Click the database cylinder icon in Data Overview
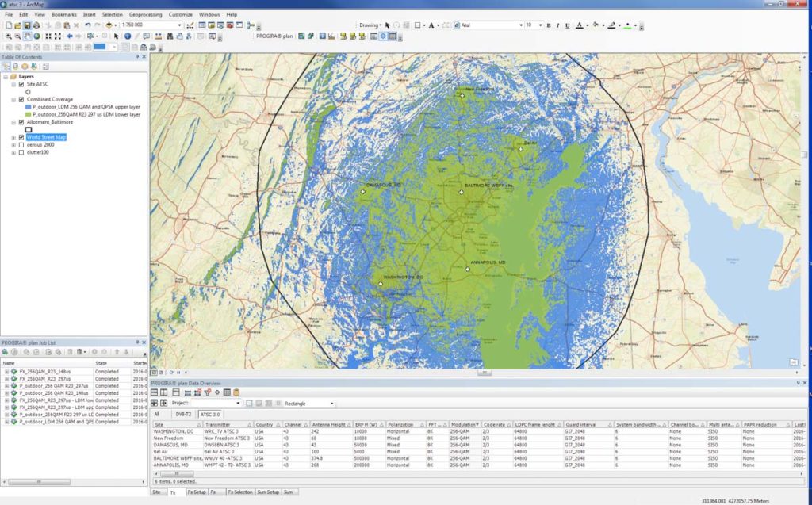Screen dimensions: 812x505 pyautogui.click(x=236, y=392)
